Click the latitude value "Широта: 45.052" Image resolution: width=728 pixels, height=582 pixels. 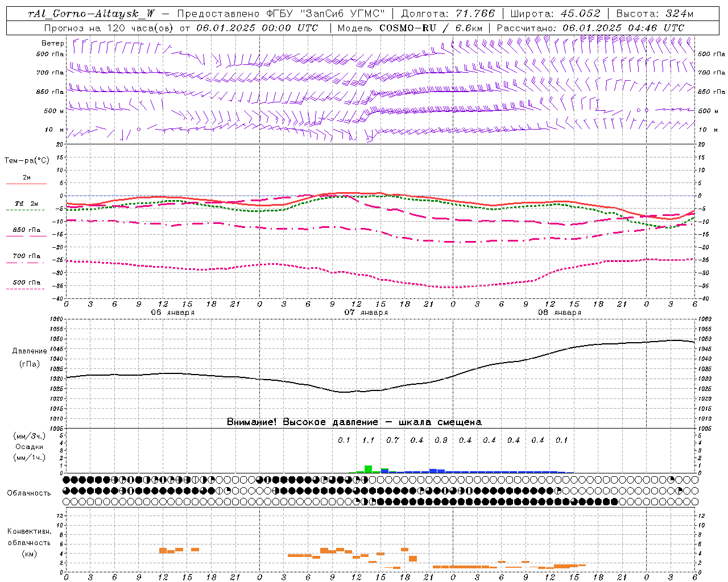click(556, 14)
